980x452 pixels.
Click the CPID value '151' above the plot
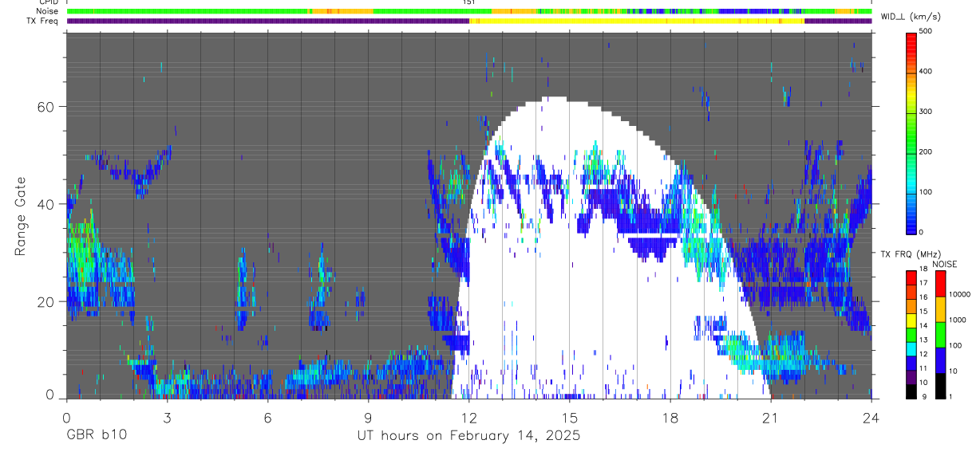coord(468,2)
